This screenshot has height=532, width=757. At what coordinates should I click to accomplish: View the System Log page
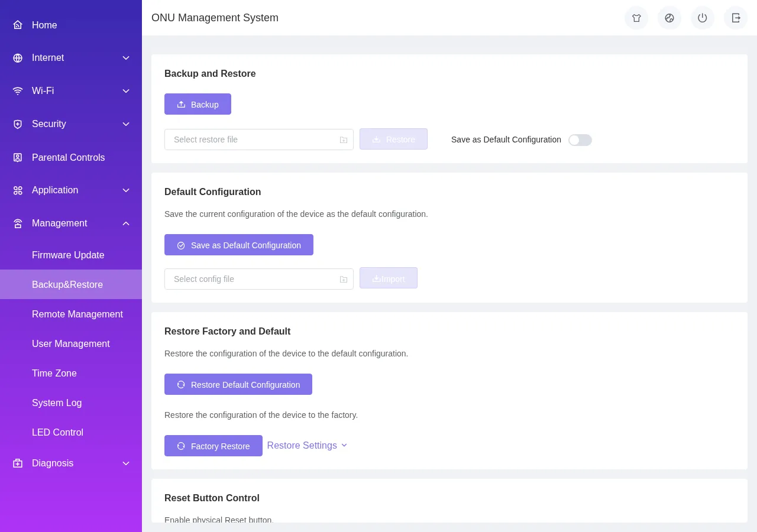pyautogui.click(x=71, y=403)
